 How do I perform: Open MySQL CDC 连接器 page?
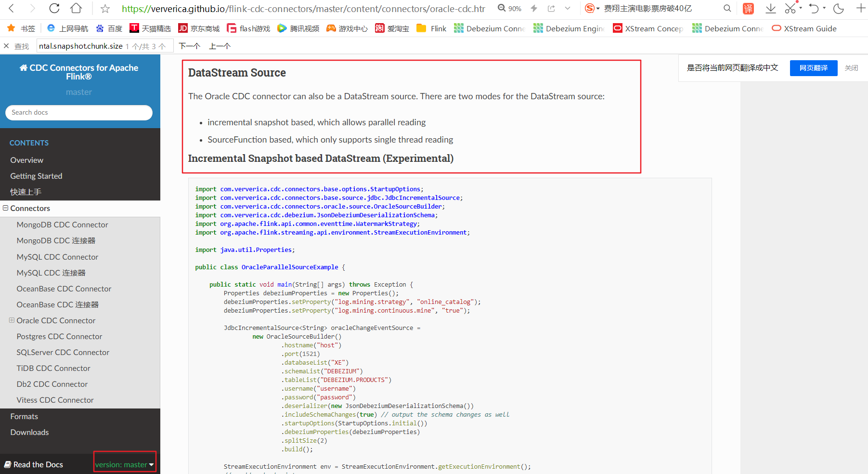tap(51, 273)
